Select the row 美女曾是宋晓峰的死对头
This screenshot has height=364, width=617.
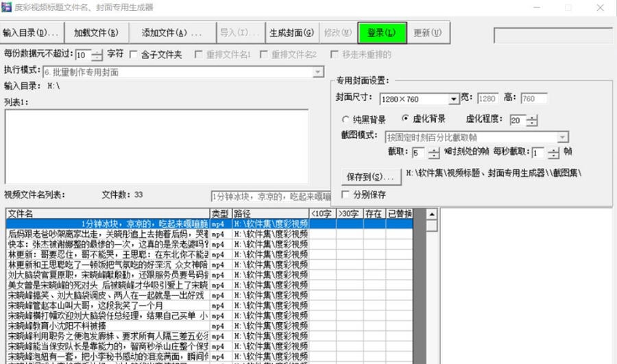tap(209, 285)
